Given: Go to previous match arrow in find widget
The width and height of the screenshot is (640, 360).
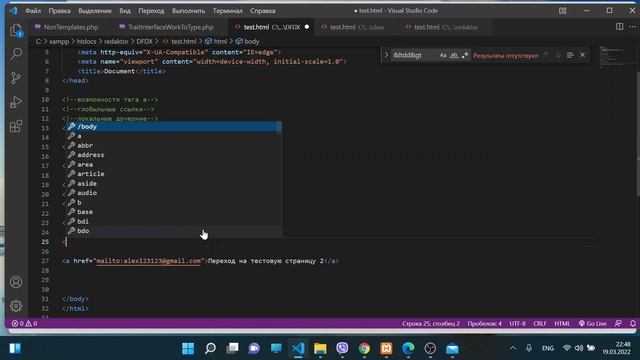Looking at the screenshot, I should (546, 55).
